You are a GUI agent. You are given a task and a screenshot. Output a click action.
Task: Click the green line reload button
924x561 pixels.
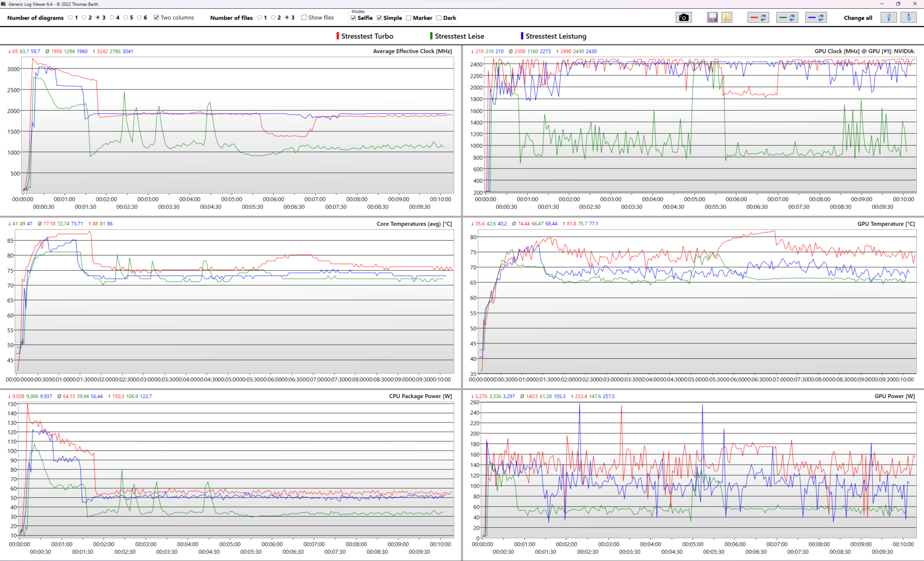coord(787,18)
